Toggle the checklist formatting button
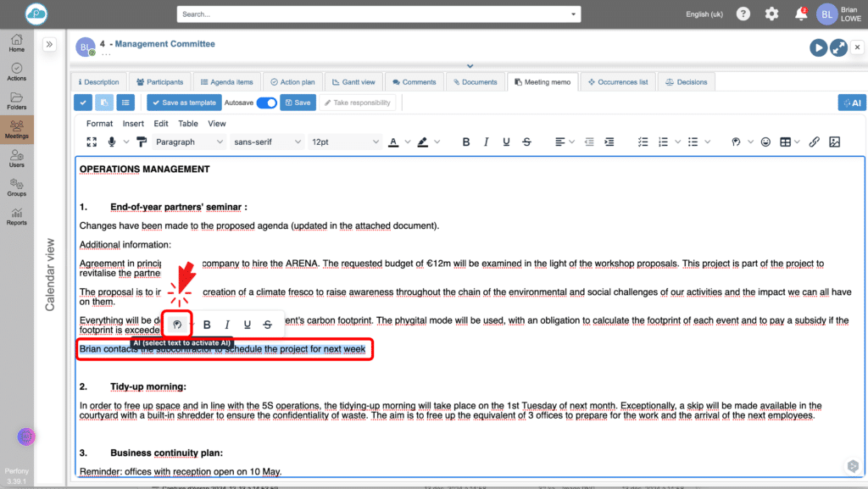This screenshot has height=489, width=868. [x=643, y=142]
